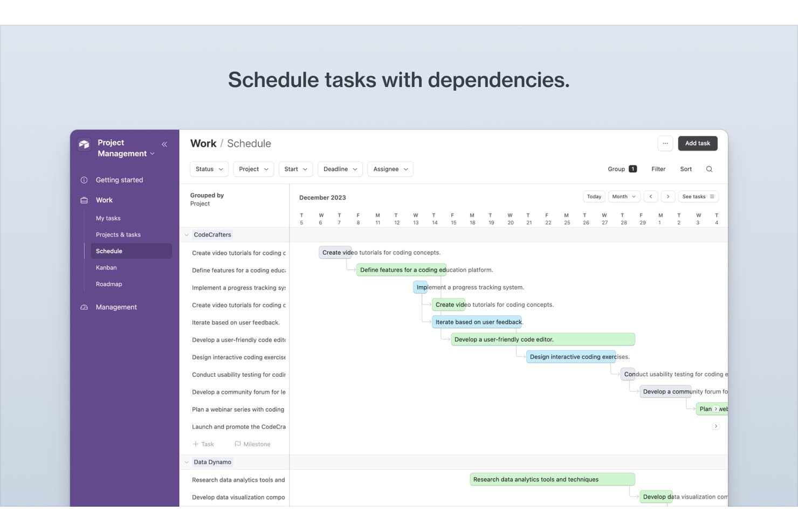Go to previous month with left arrow

point(651,197)
